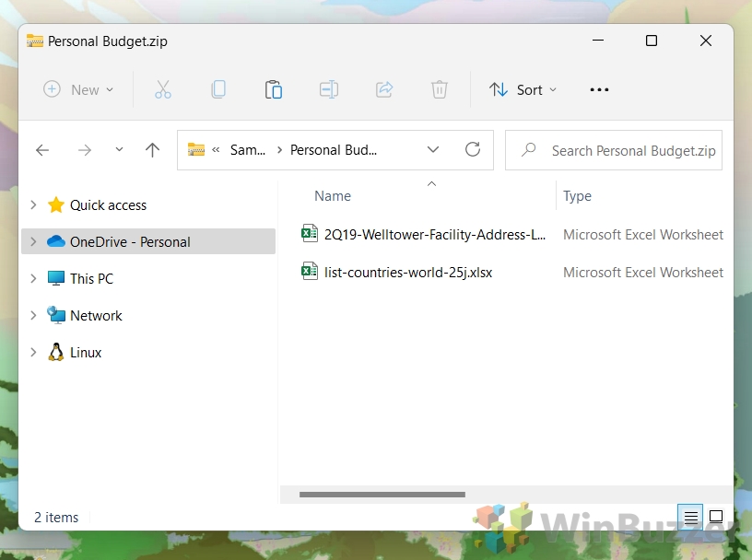Refresh the Personal Budget.zip folder view
Image resolution: width=752 pixels, height=560 pixels.
(473, 149)
